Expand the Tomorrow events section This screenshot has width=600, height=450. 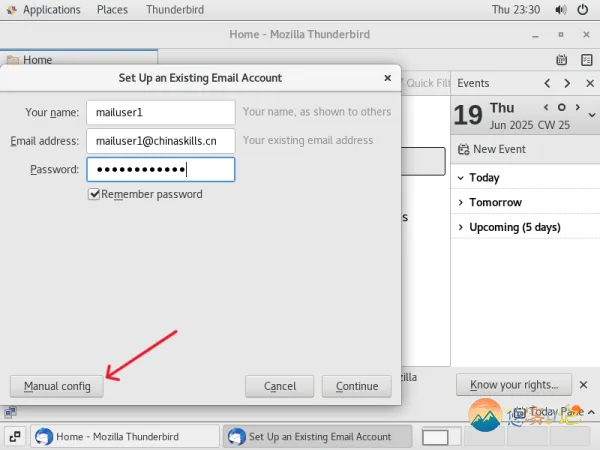tap(459, 203)
